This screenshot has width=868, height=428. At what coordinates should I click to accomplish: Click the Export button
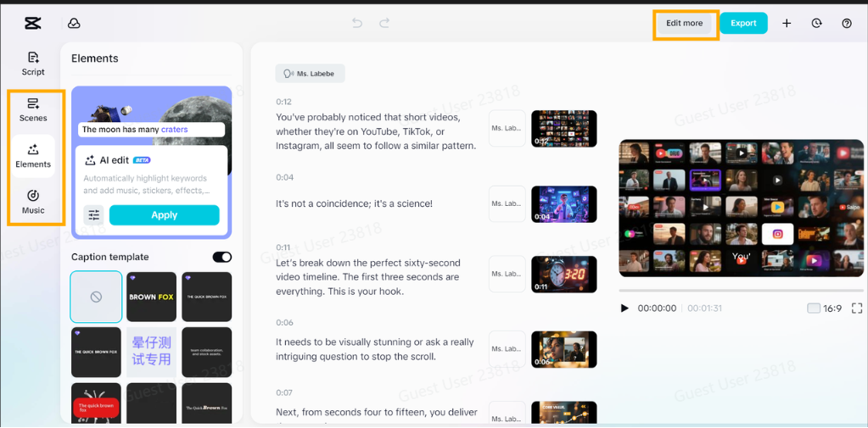(x=743, y=24)
